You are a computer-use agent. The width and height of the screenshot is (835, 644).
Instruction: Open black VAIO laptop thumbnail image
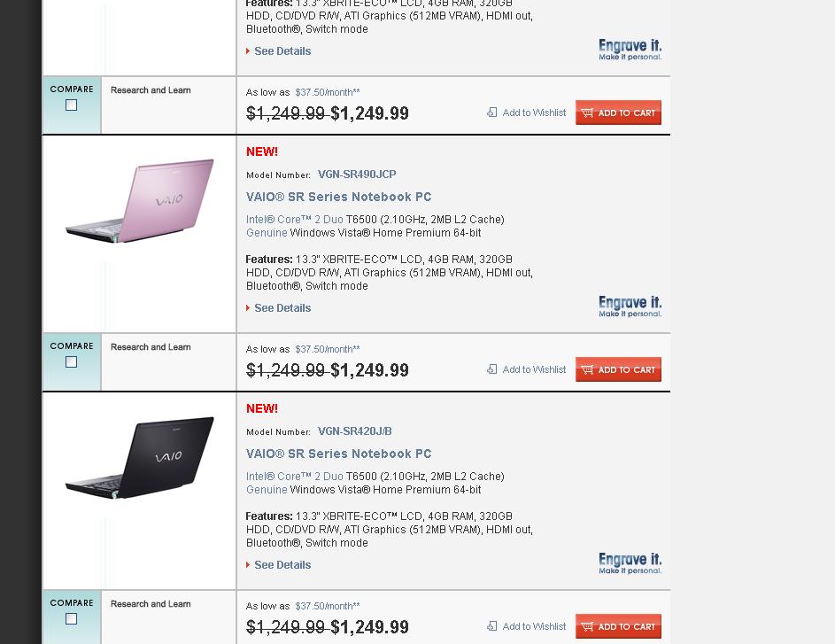click(x=140, y=458)
